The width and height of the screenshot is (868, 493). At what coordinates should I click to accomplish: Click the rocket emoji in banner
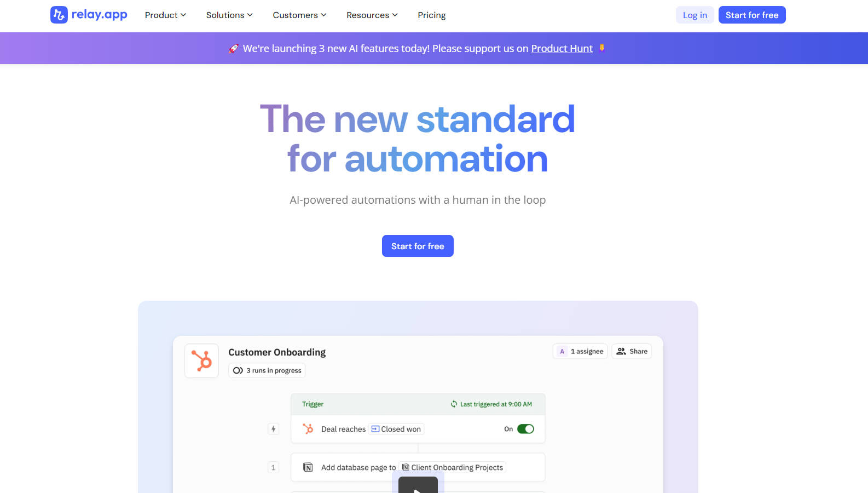click(234, 48)
